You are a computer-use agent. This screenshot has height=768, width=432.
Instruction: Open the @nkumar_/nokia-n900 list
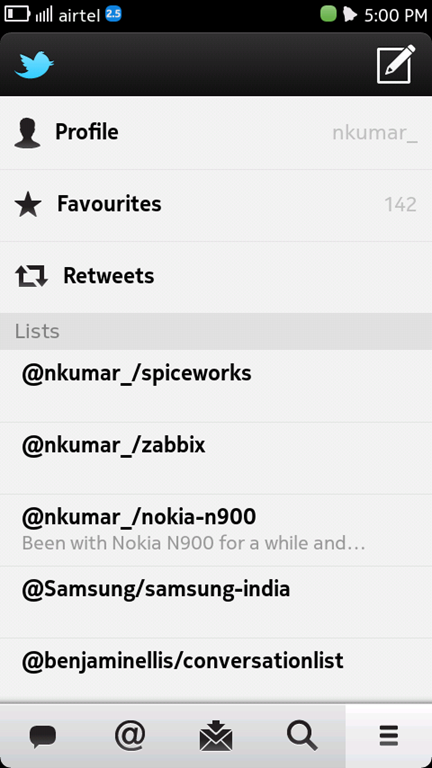pos(216,530)
